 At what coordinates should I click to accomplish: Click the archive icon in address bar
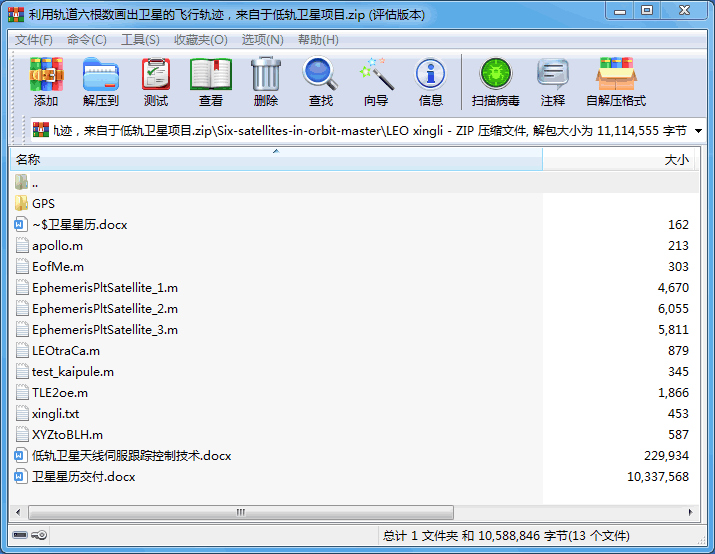click(x=41, y=130)
